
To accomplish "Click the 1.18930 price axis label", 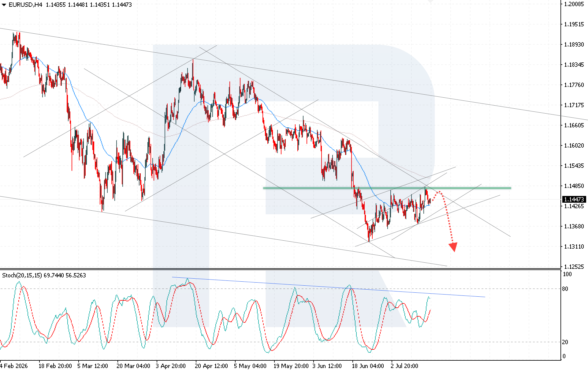I will click(574, 44).
